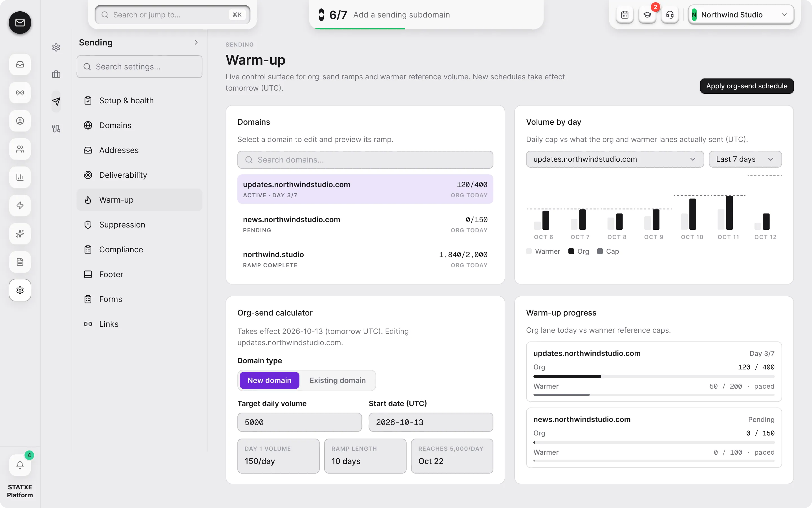Open the Last 7 days range dropdown
The height and width of the screenshot is (508, 812).
coord(745,159)
